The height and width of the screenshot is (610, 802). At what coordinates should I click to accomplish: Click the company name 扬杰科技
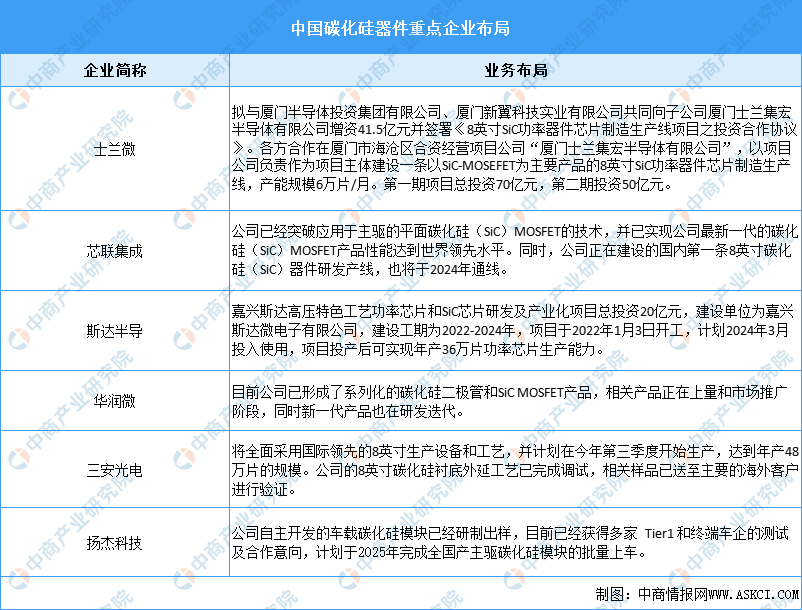(x=115, y=543)
